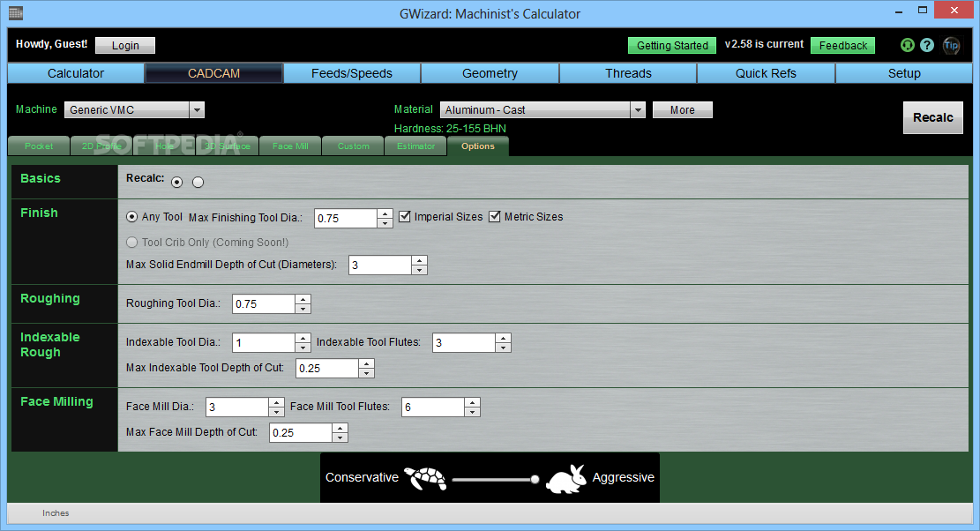Select the Face Mill sub-tab
This screenshot has width=980, height=531.
(x=290, y=146)
